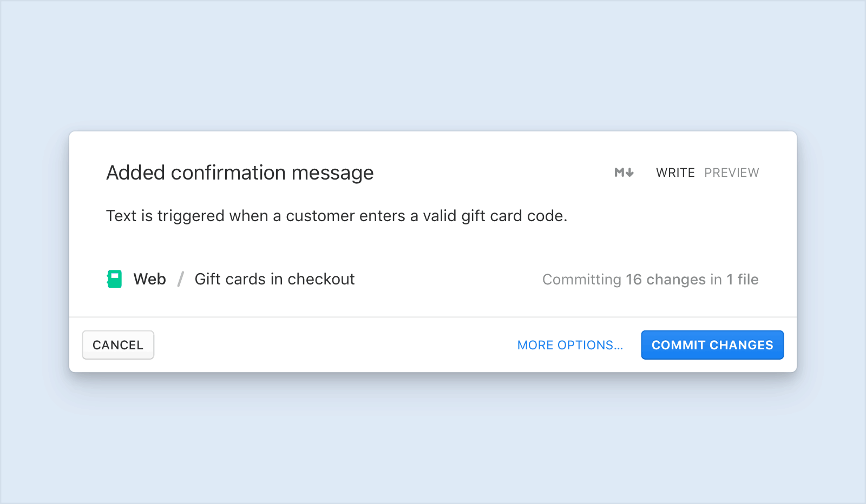The image size is (866, 504).
Task: Click the light blue backdrop outside dialog
Action: [x=433, y=65]
